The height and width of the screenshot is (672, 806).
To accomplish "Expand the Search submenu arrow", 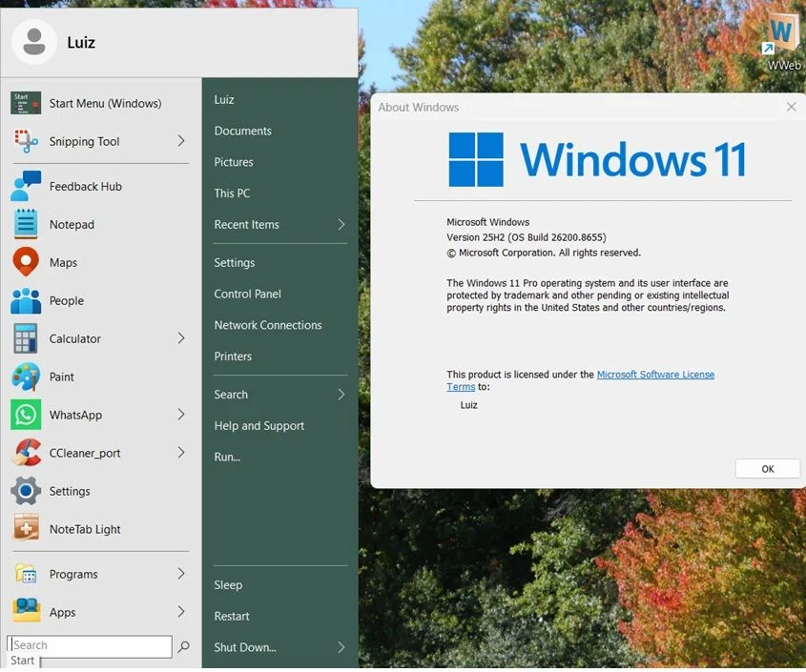I will tap(341, 395).
